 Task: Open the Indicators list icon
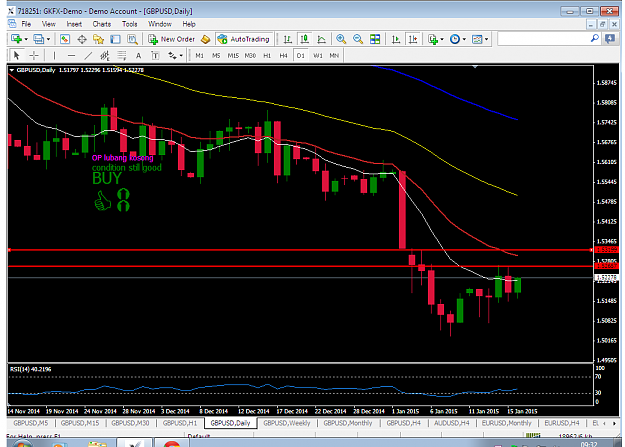coord(432,39)
